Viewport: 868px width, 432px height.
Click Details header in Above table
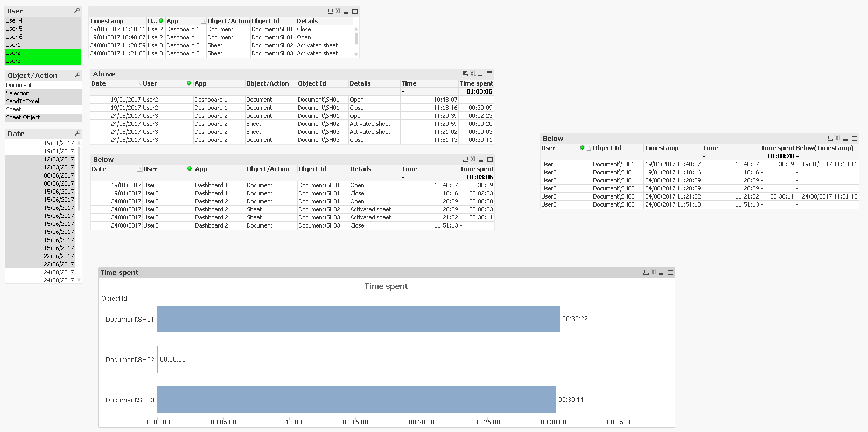(374, 83)
